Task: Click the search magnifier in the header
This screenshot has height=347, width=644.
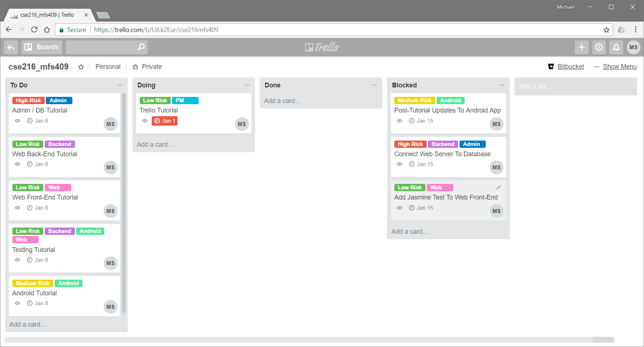Action: 140,47
